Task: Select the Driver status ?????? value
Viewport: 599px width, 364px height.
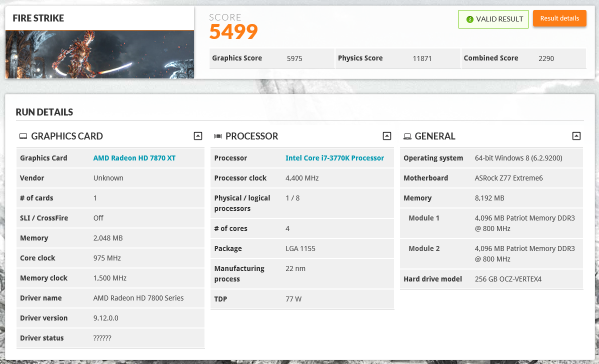Action: click(x=102, y=338)
